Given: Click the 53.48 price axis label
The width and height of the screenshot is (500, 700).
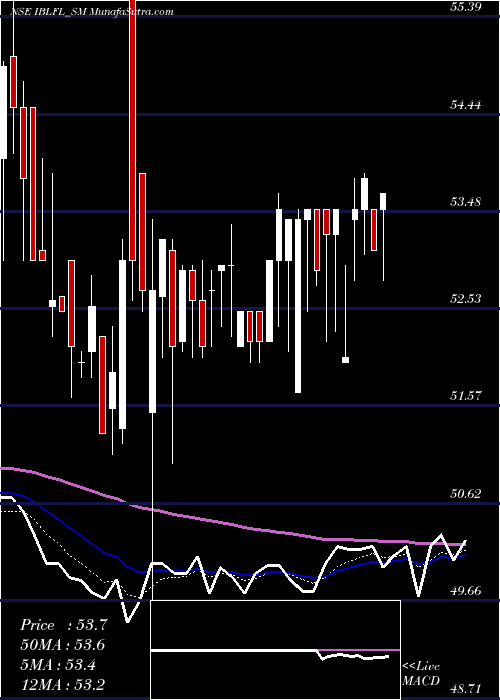Looking at the screenshot, I should [465, 201].
